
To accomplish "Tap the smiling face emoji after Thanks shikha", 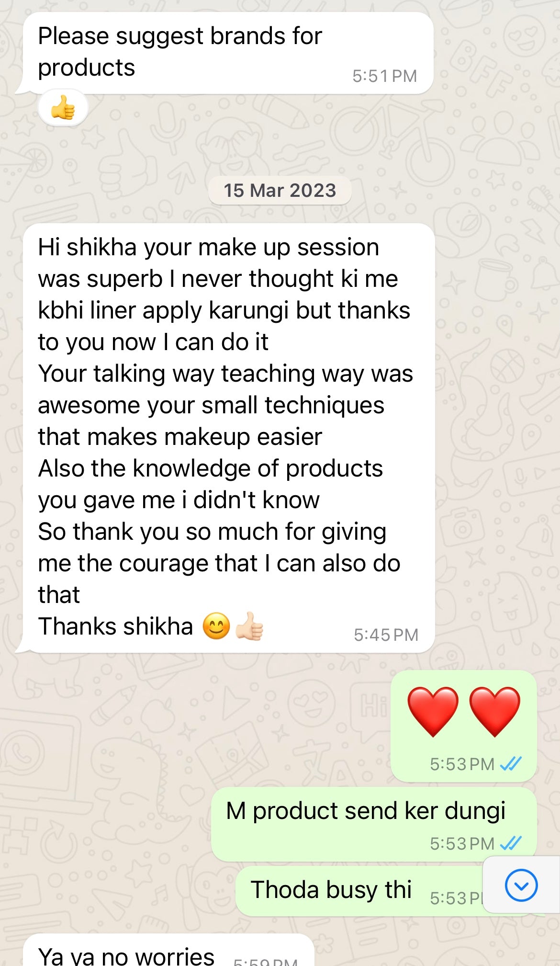I will 216,626.
